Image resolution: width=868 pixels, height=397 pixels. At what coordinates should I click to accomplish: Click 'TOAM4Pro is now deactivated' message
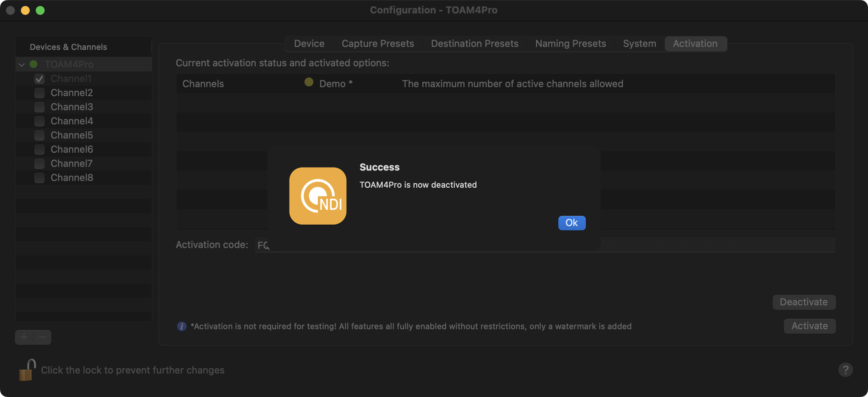point(418,185)
